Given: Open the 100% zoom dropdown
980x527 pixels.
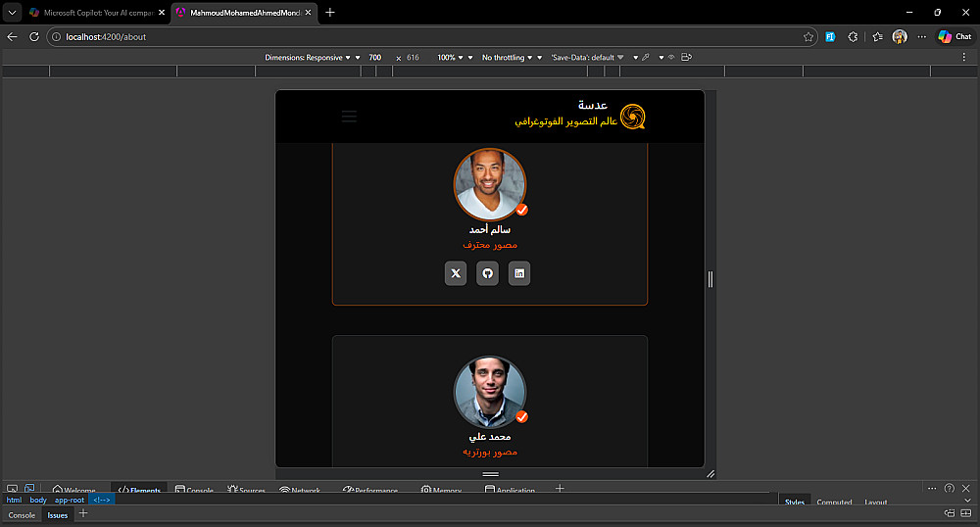Looking at the screenshot, I should tap(450, 58).
